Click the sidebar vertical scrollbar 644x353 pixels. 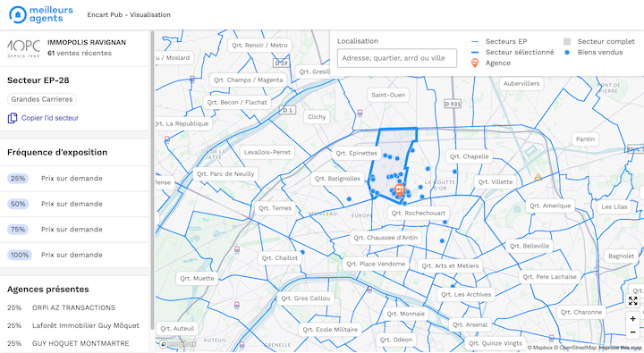[x=152, y=180]
